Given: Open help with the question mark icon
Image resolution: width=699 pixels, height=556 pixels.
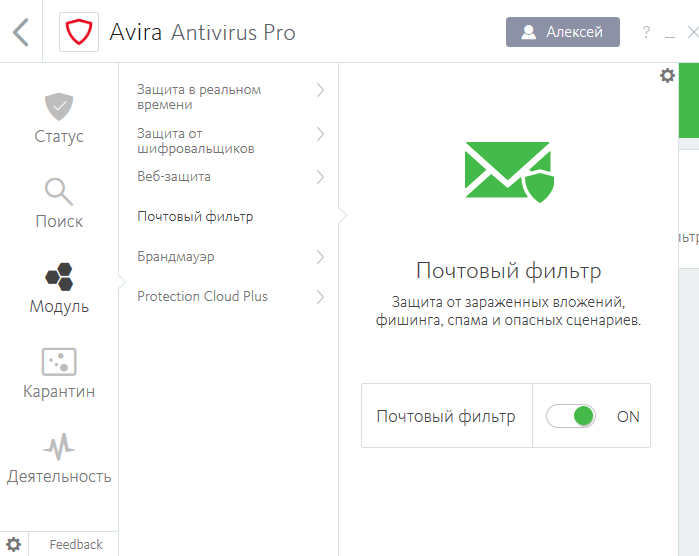Looking at the screenshot, I should click(646, 32).
